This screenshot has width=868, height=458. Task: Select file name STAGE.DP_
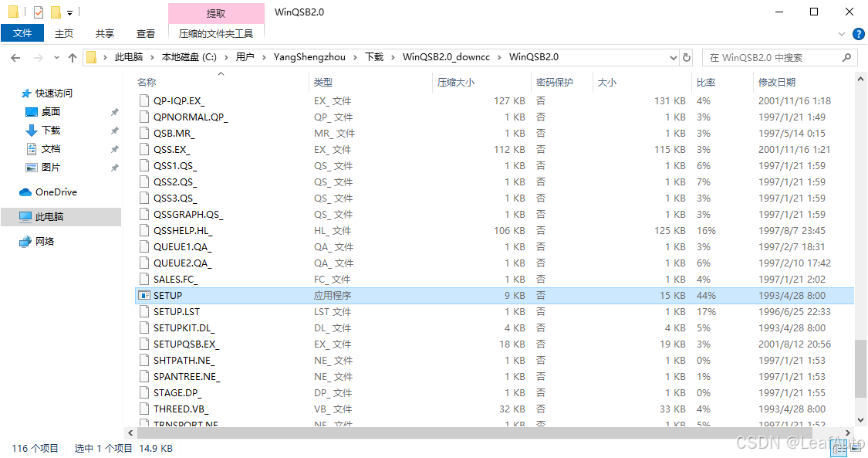(x=177, y=392)
